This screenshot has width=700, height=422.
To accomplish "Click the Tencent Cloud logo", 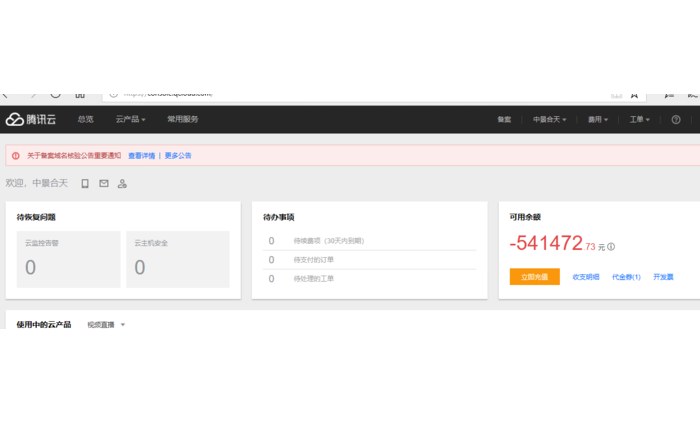I will point(31,119).
